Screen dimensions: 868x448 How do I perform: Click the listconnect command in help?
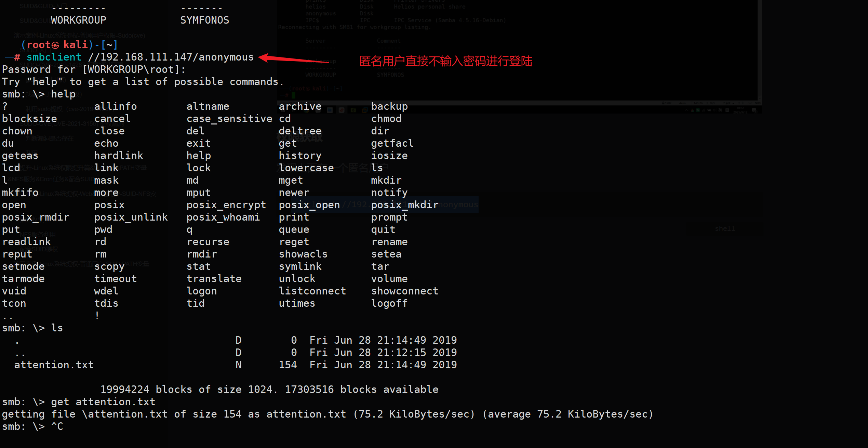tap(312, 291)
